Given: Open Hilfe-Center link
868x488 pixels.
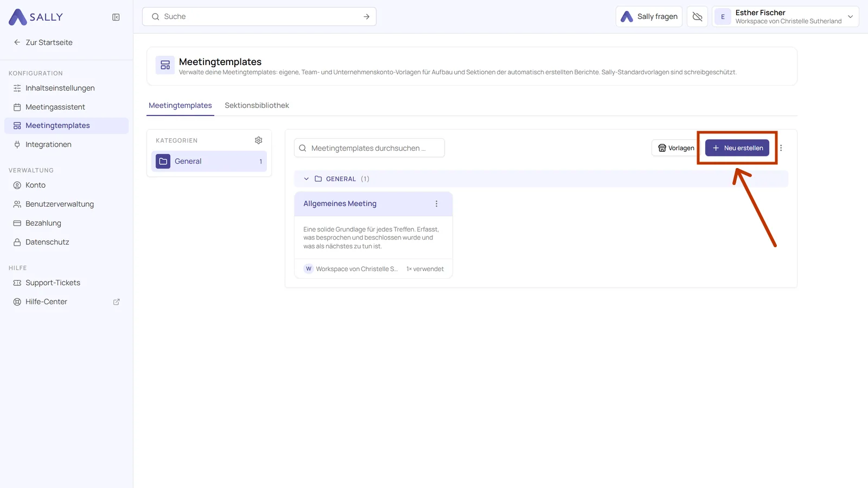Looking at the screenshot, I should pos(66,301).
